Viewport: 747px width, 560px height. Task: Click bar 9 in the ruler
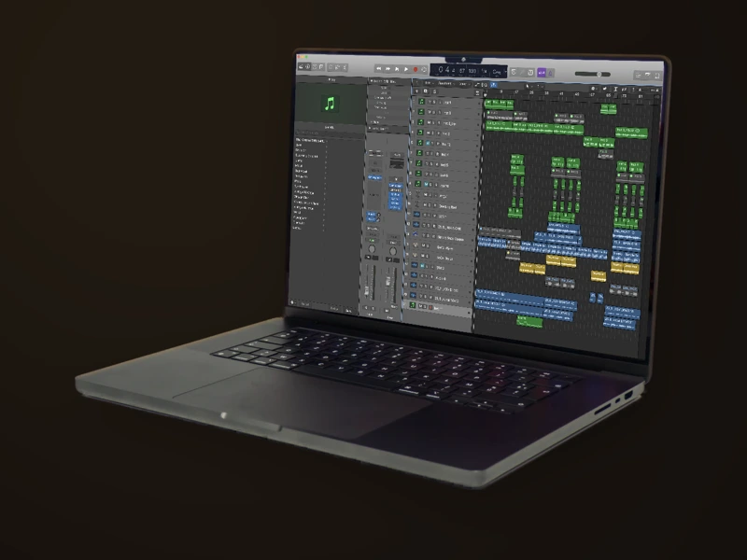tap(501, 91)
